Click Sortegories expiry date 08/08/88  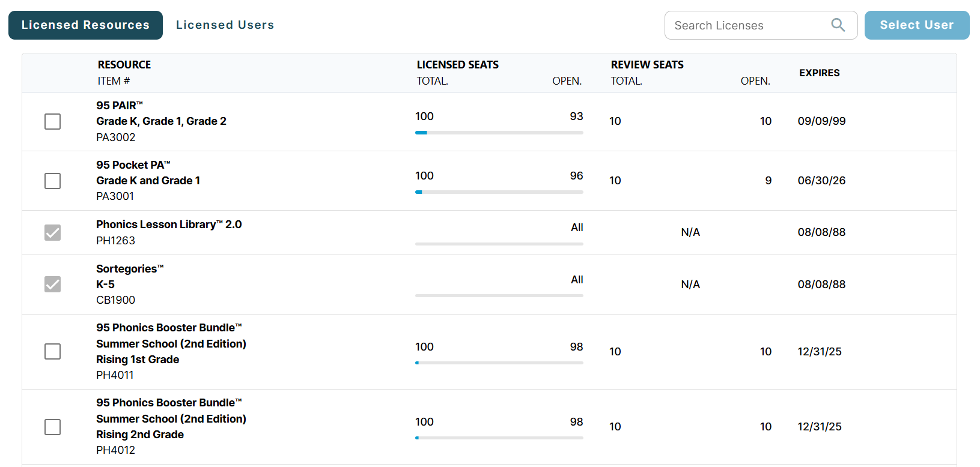821,285
